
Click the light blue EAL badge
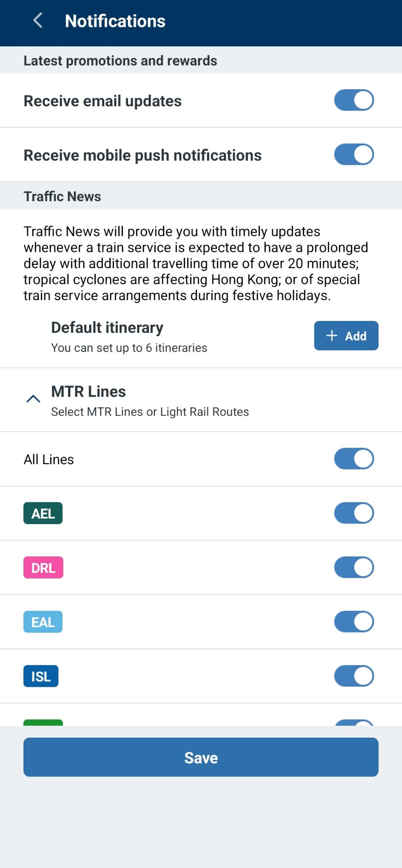coord(43,622)
